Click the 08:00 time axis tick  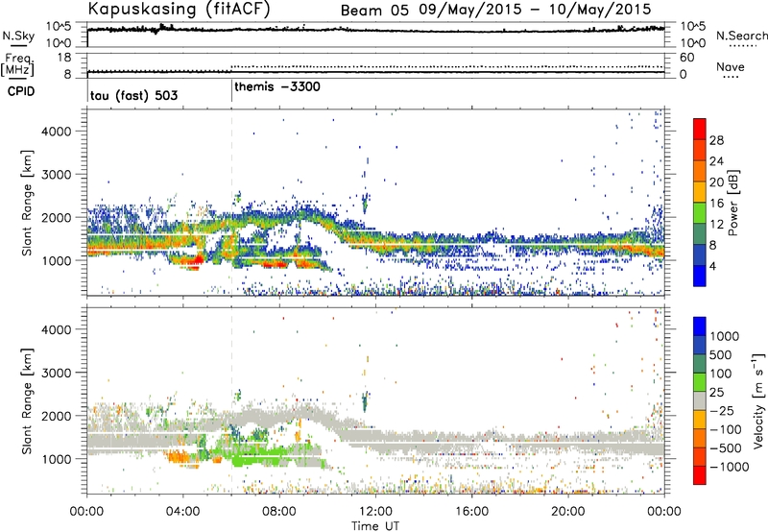pos(279,512)
